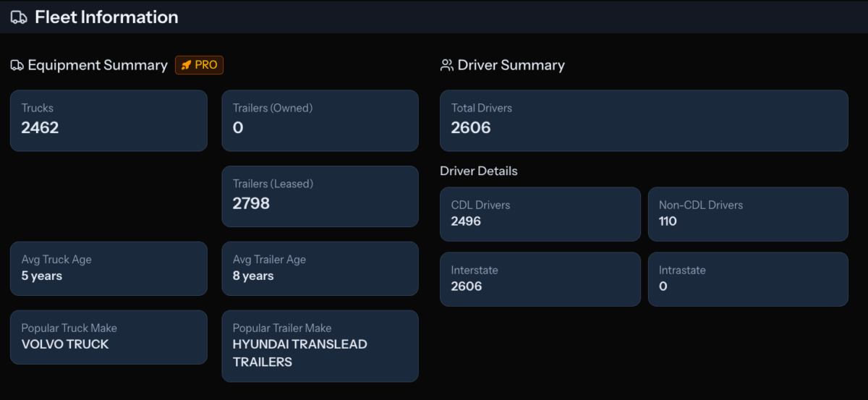Click the Fleet Information heading
This screenshot has height=400, width=868.
click(x=106, y=17)
